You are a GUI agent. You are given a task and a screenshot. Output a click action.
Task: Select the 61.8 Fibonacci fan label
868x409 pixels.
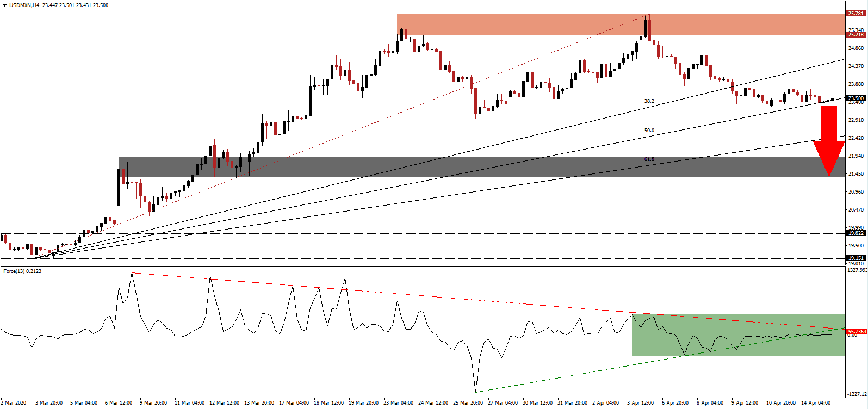click(x=649, y=159)
